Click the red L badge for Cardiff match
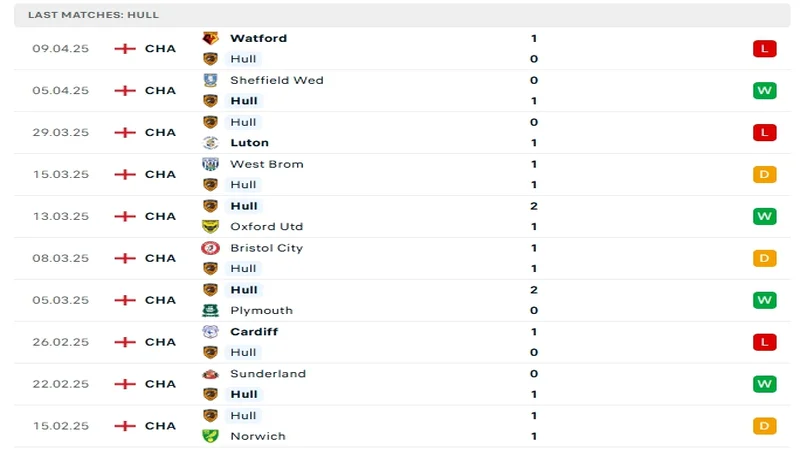The image size is (800, 450). [x=764, y=342]
